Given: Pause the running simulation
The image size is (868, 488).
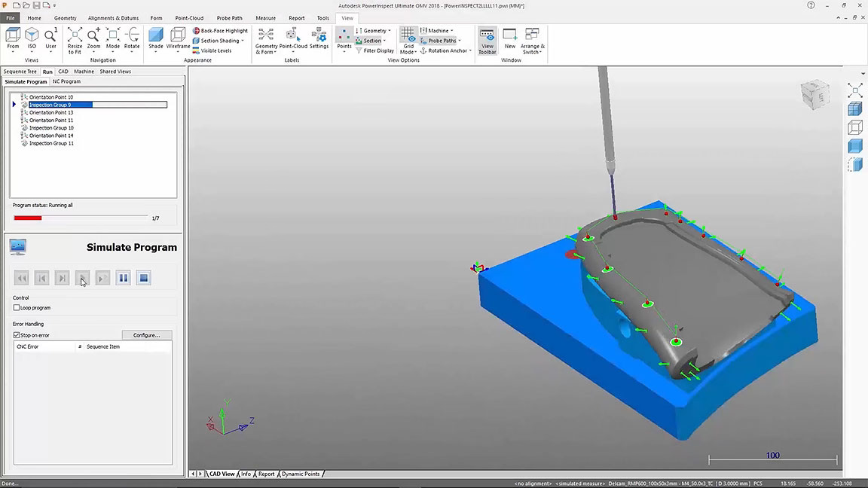Looking at the screenshot, I should tap(124, 278).
